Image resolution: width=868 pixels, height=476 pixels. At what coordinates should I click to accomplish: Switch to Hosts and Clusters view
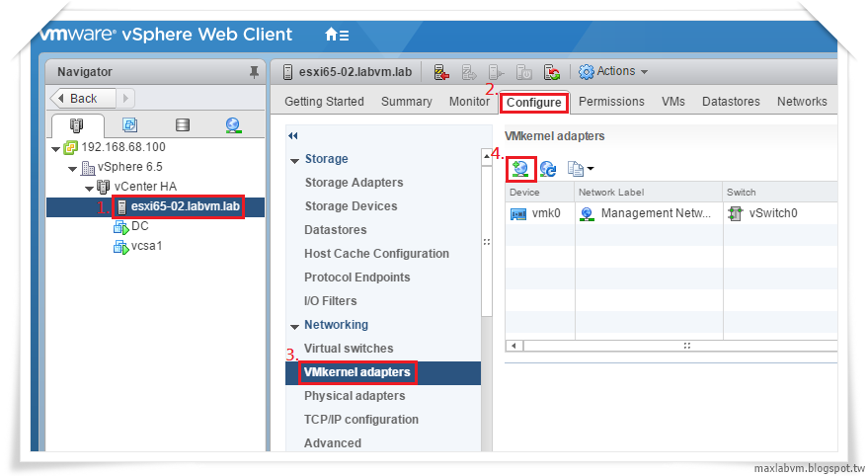(76, 125)
